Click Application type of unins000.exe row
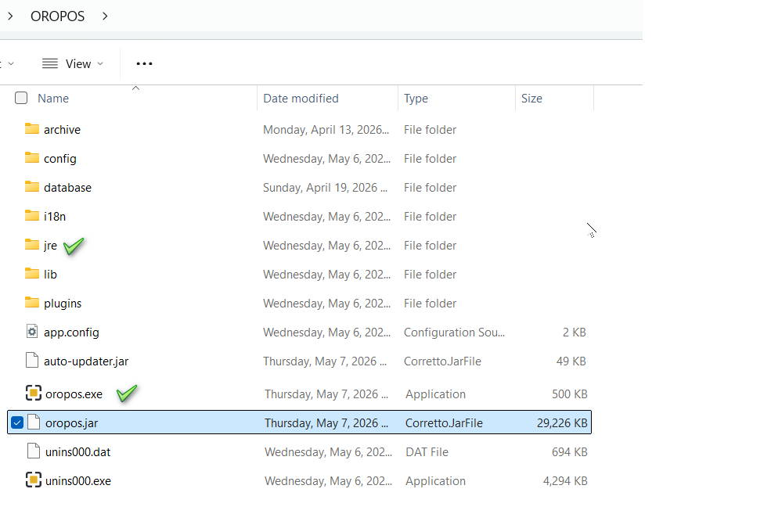 [x=435, y=481]
